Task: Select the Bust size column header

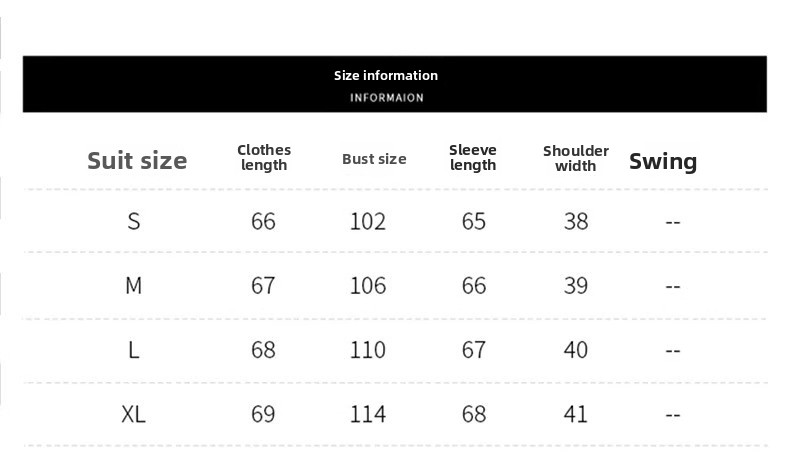Action: [374, 159]
